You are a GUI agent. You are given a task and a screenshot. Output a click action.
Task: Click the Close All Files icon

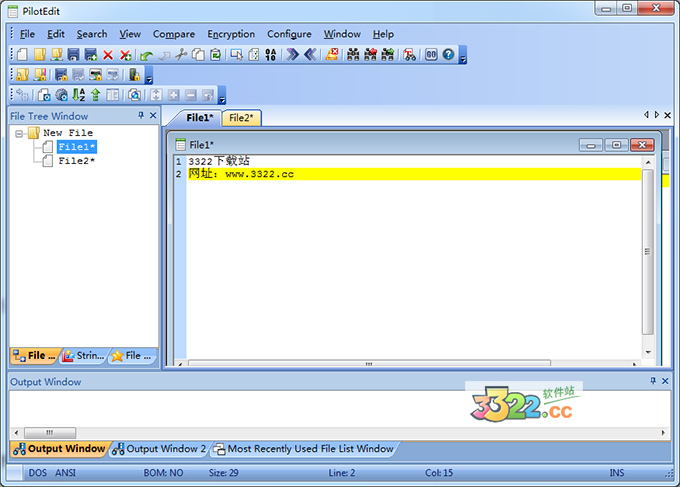pos(125,55)
